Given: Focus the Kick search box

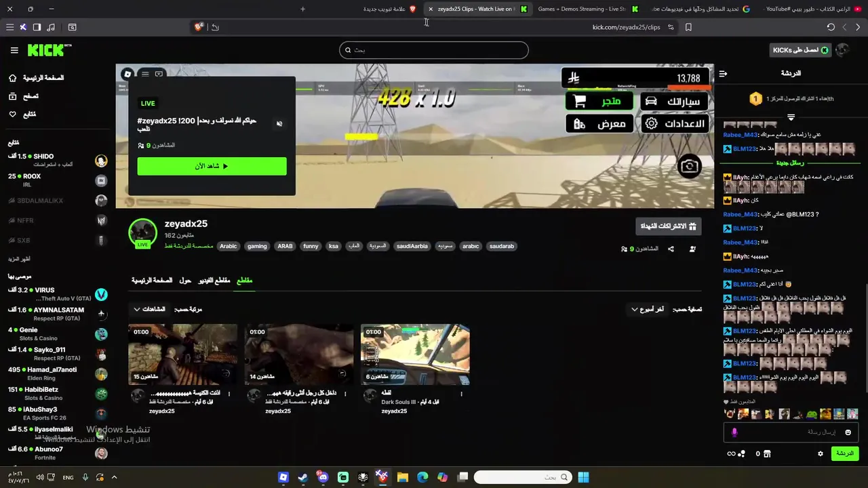Looking at the screenshot, I should [434, 50].
